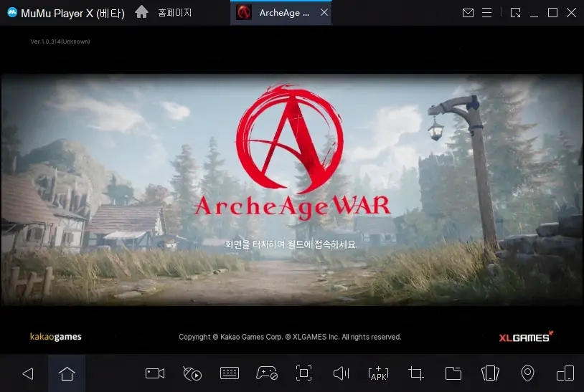Maximize the MuMu Player window
The height and width of the screenshot is (392, 584).
tap(552, 13)
